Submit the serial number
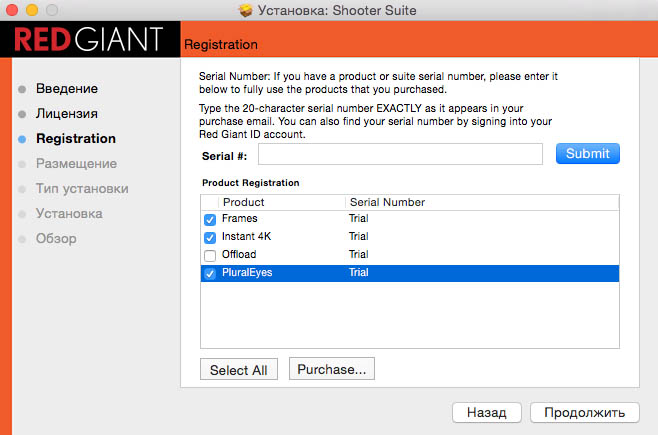The image size is (658, 435). pyautogui.click(x=588, y=154)
